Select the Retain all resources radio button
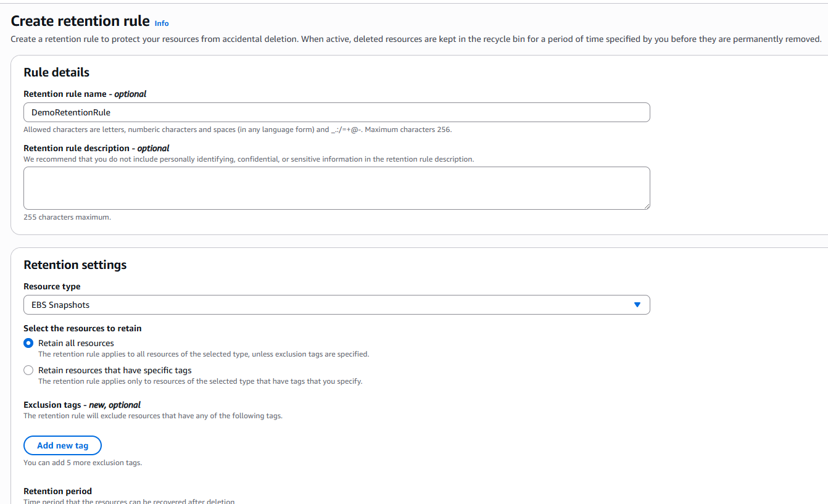Screen dimensions: 828x504 28,344
